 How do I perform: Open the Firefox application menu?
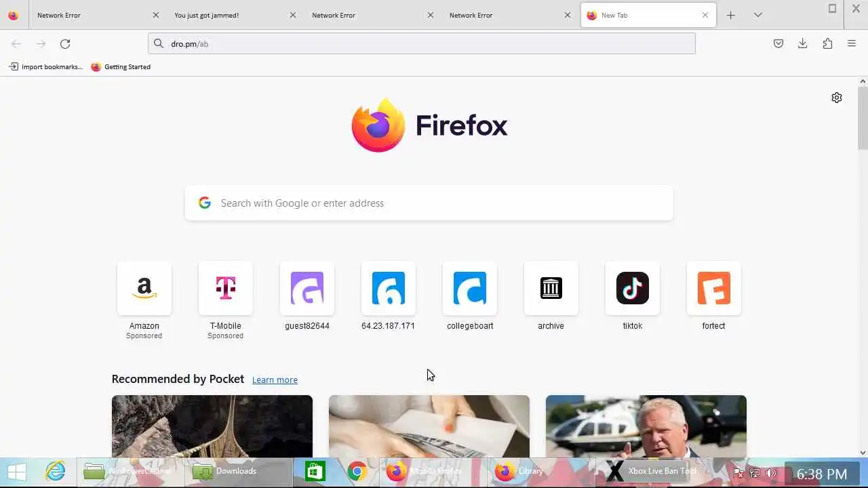(x=852, y=43)
